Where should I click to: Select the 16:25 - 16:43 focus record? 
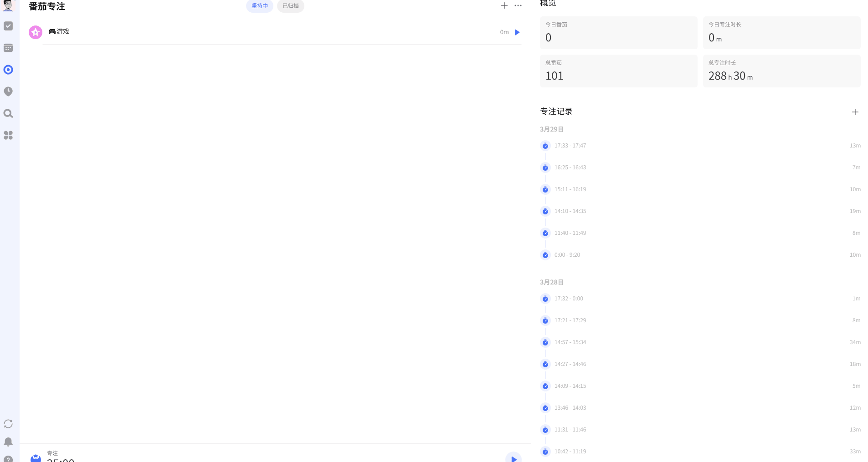570,168
